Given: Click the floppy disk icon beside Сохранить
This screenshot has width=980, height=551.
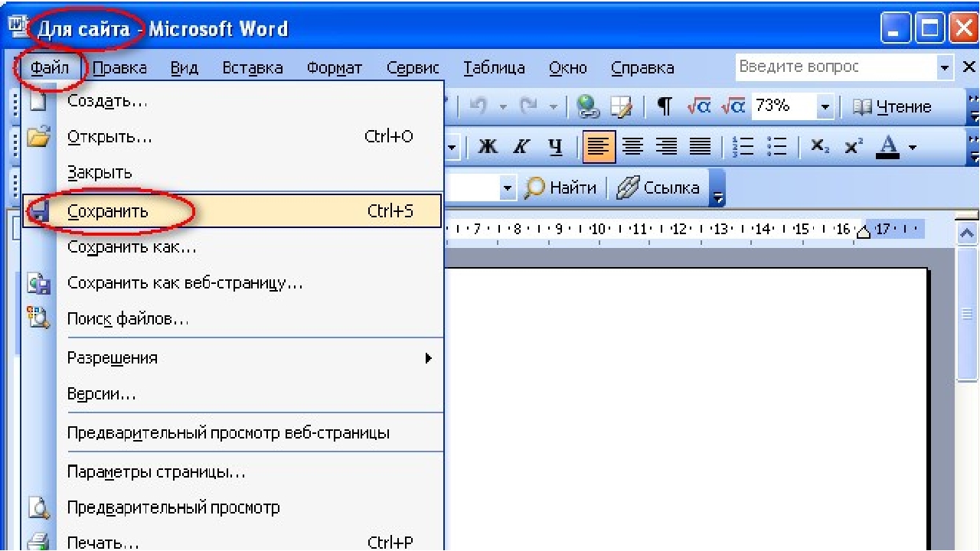Looking at the screenshot, I should coord(38,210).
